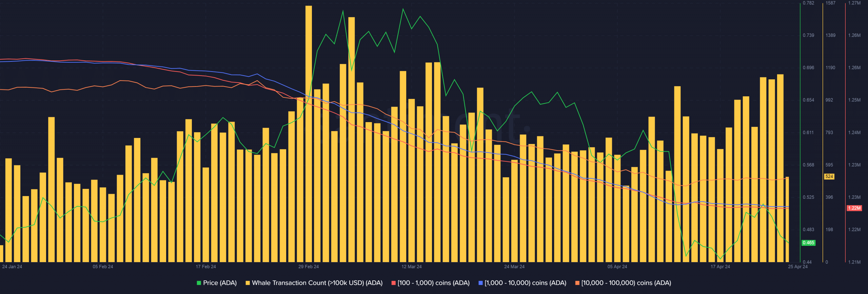This screenshot has height=294, width=868.
Task: Click the 1.21M holders axis value
Action: pos(854,262)
